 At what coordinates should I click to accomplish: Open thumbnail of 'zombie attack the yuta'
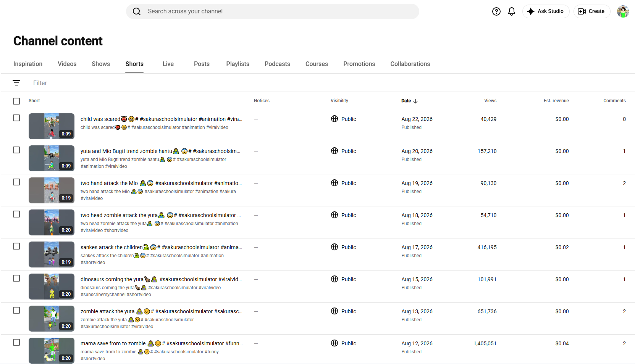click(52, 319)
